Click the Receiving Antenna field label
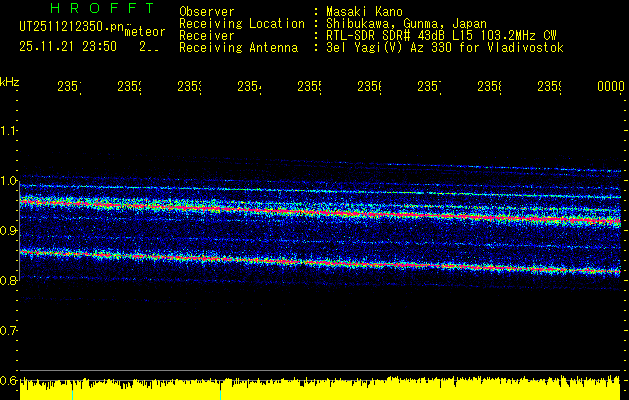629x400 pixels. (238, 47)
